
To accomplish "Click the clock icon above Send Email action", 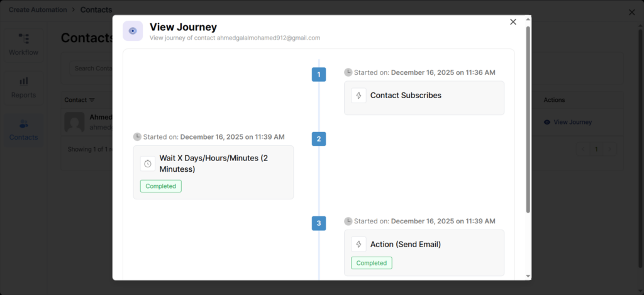I will 348,221.
